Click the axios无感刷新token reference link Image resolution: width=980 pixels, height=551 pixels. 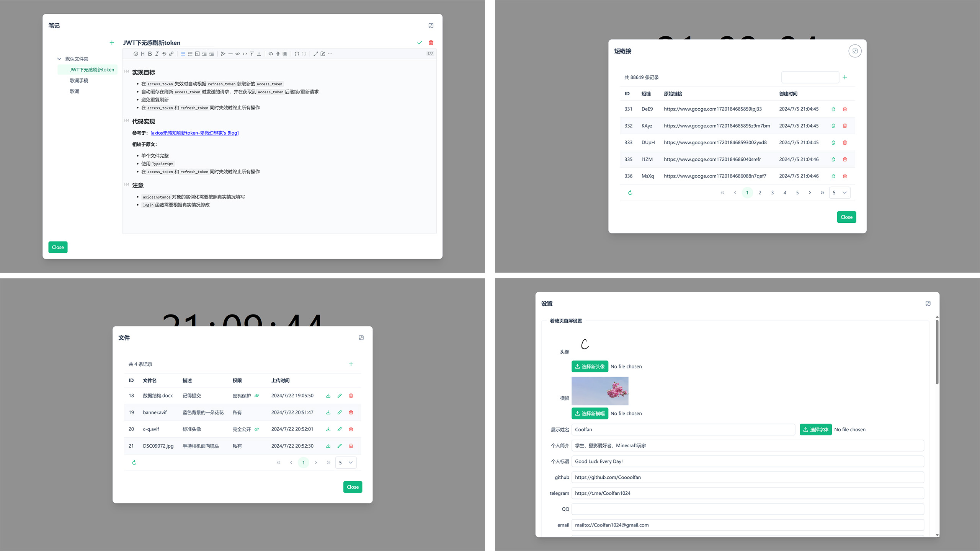194,132
